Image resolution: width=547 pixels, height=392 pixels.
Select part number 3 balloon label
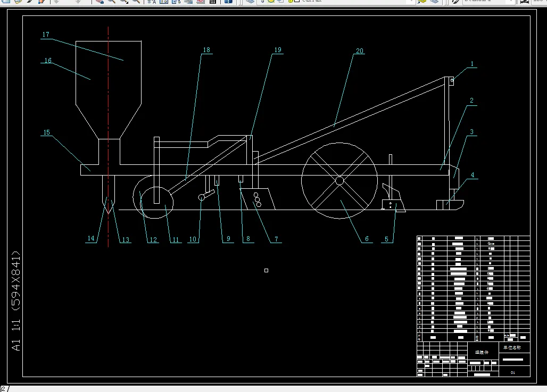(x=471, y=132)
